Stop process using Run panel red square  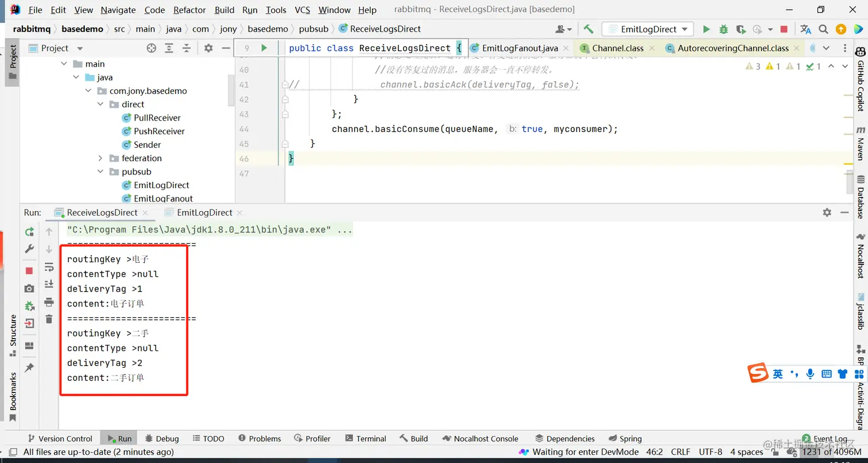pos(29,270)
